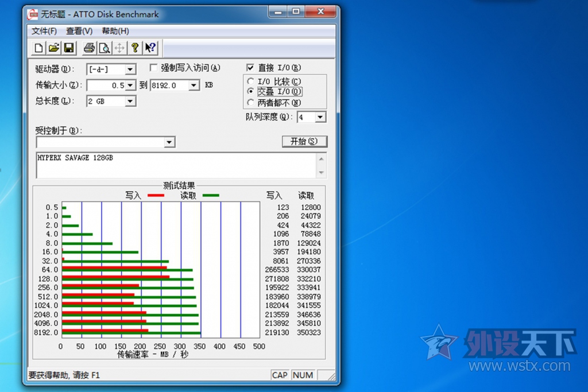The image size is (588, 392).
Task: Click the 测试结果 group title
Action: [x=179, y=186]
